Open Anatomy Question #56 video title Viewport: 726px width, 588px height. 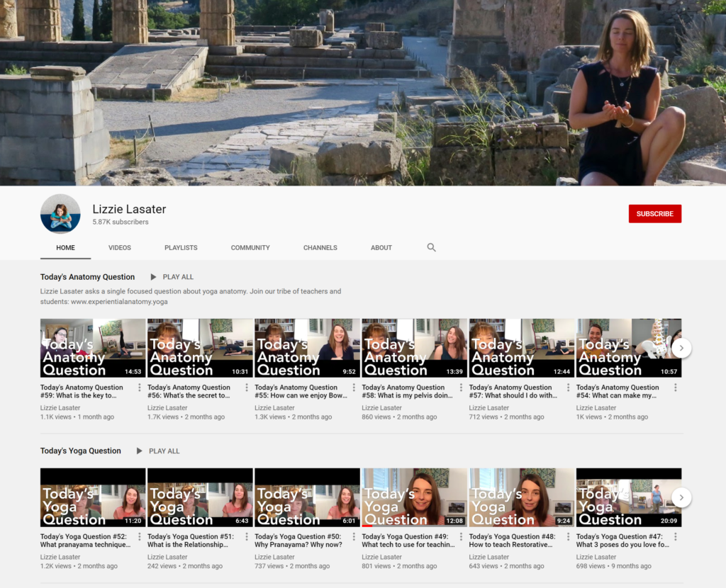(x=189, y=391)
